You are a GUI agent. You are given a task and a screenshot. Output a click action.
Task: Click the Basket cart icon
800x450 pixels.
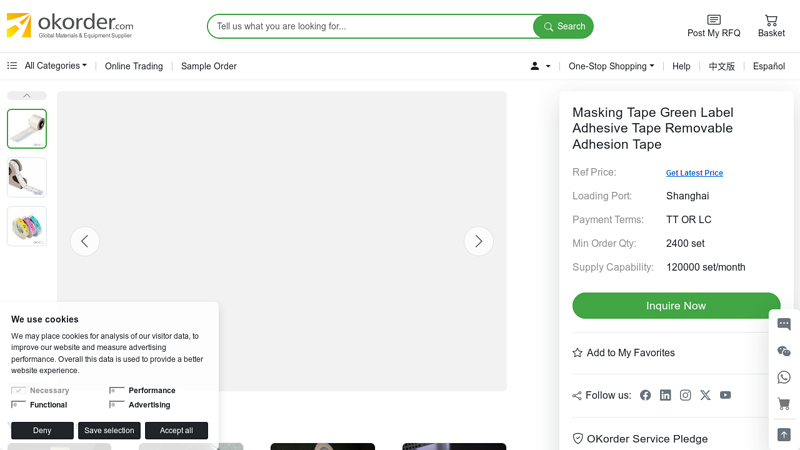(771, 21)
